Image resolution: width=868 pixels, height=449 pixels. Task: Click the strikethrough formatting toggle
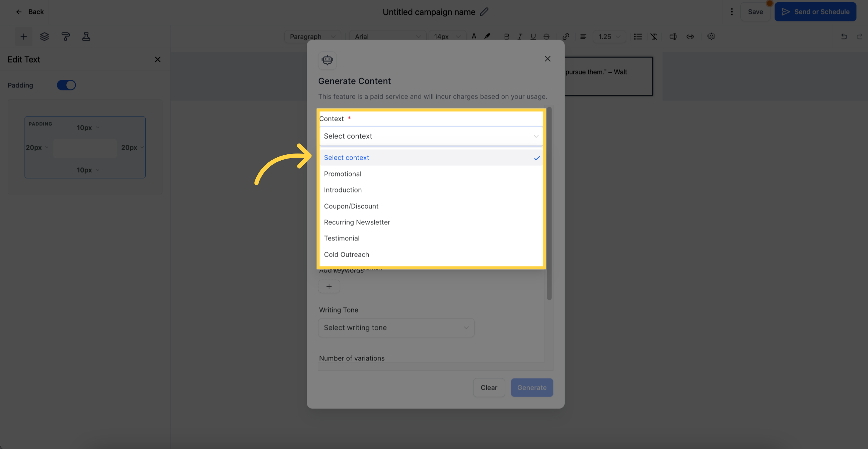(x=546, y=37)
